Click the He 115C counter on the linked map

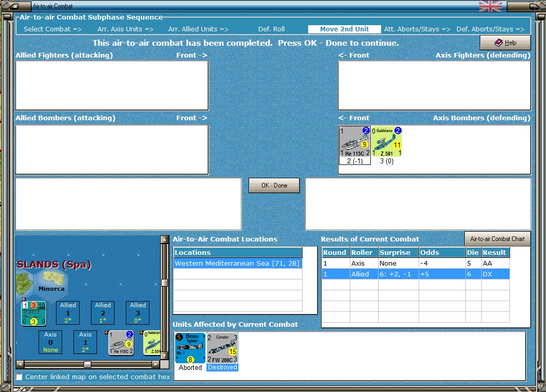pos(121,343)
